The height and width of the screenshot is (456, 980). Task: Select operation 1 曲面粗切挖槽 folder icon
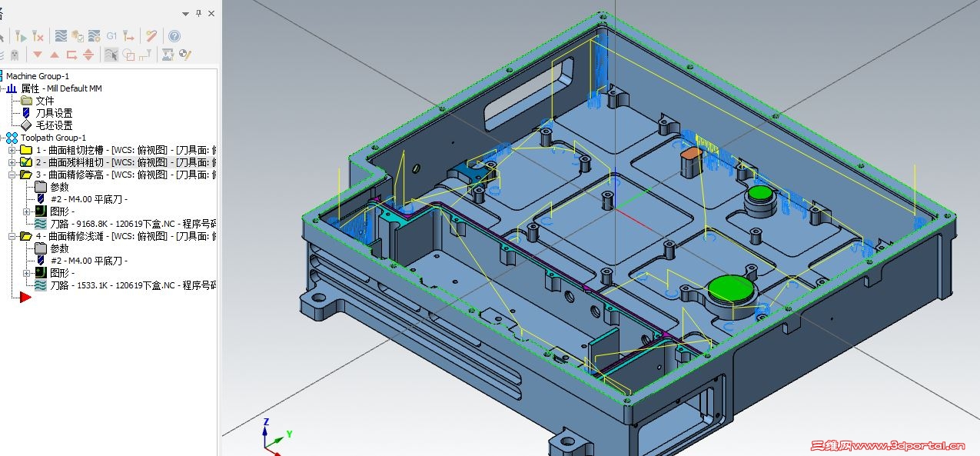point(25,150)
